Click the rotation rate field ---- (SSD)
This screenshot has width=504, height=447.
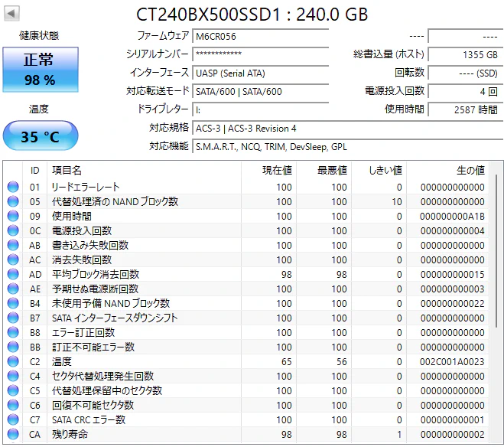pyautogui.click(x=466, y=73)
